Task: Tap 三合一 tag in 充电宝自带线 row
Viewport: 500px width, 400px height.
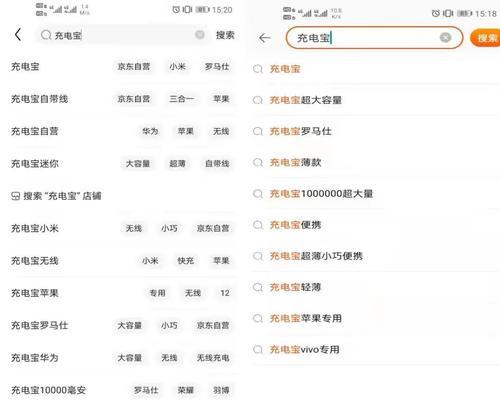Action: [x=181, y=99]
